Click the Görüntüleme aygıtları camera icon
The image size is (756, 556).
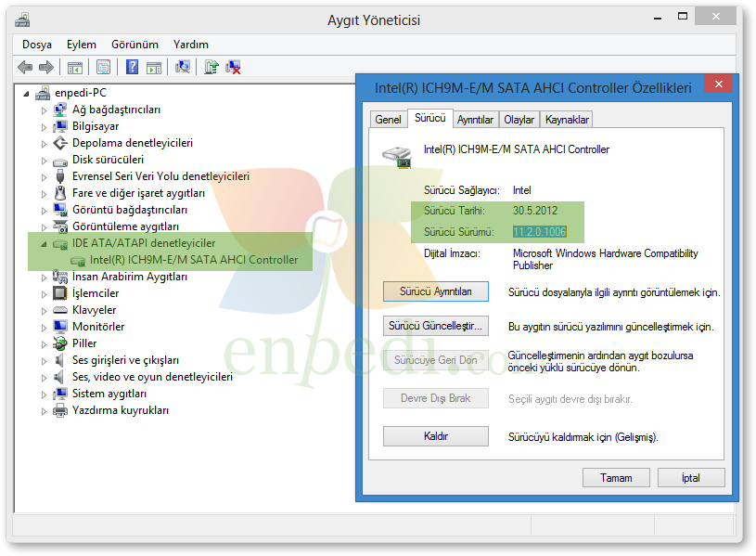(59, 226)
